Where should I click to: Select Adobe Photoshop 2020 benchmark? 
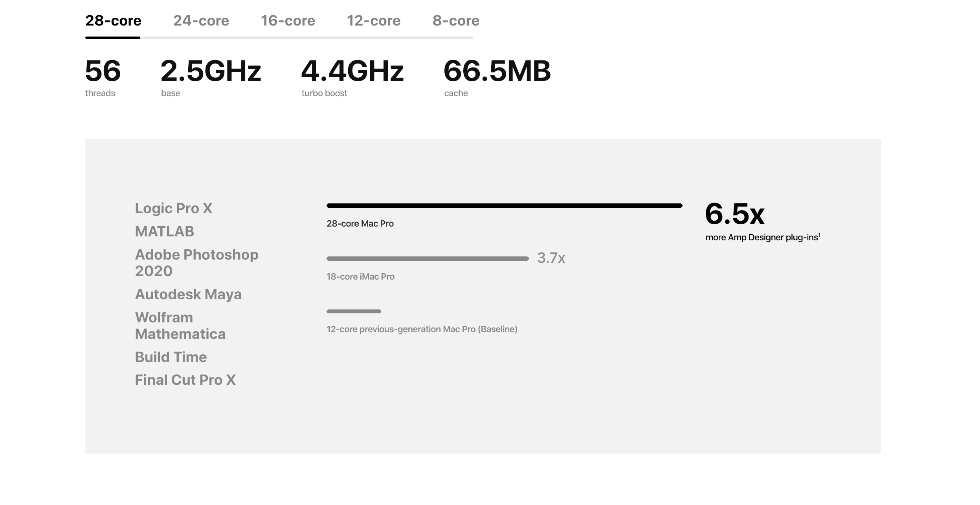[196, 263]
